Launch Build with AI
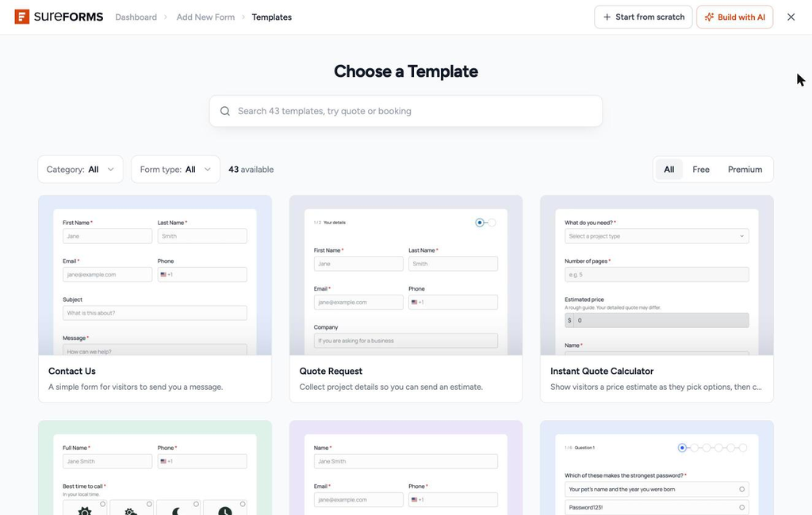 (x=735, y=17)
